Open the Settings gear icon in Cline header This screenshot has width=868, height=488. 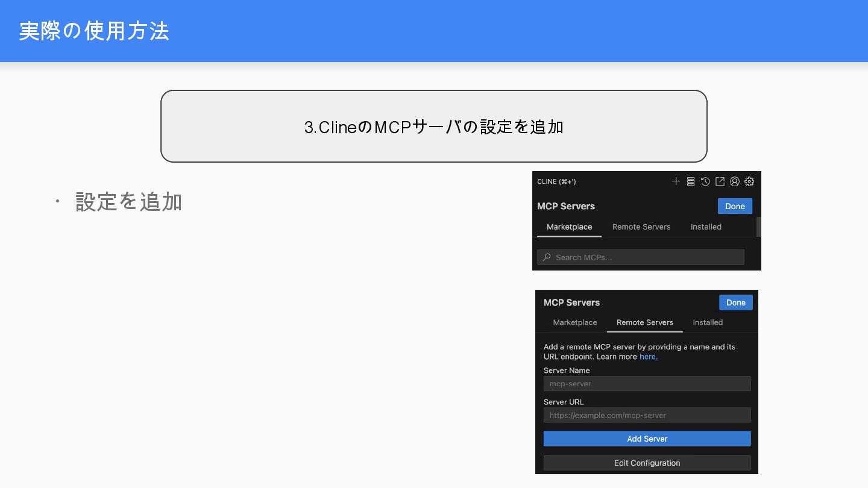(749, 181)
